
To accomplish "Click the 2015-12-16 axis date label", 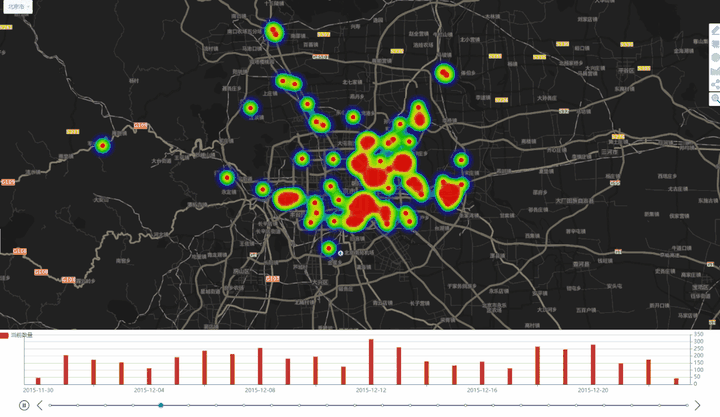I will [482, 390].
